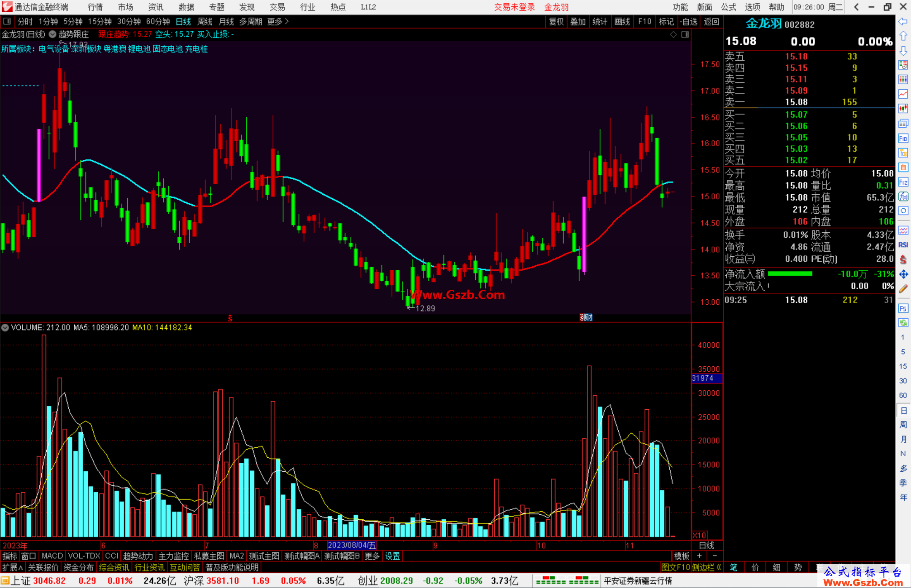Click the blue four-way move arrows icon

click(x=903, y=274)
